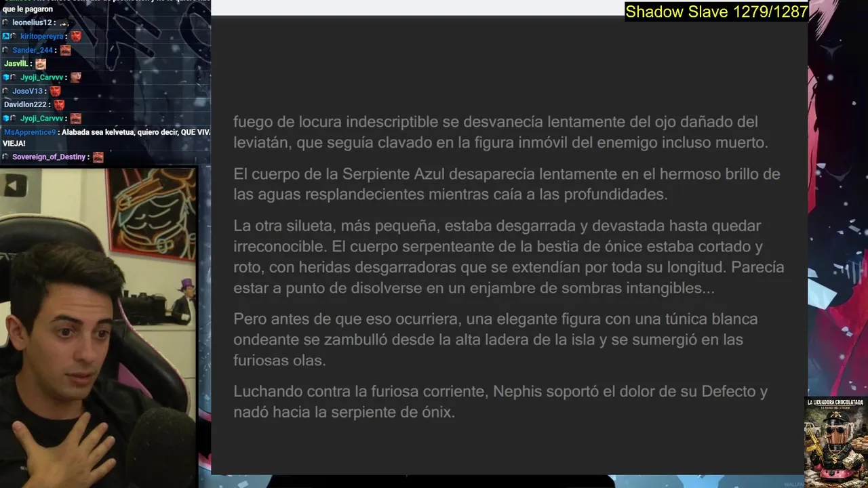
Task: Click the badge before Sovereign_of_Destiny
Action: 6,157
